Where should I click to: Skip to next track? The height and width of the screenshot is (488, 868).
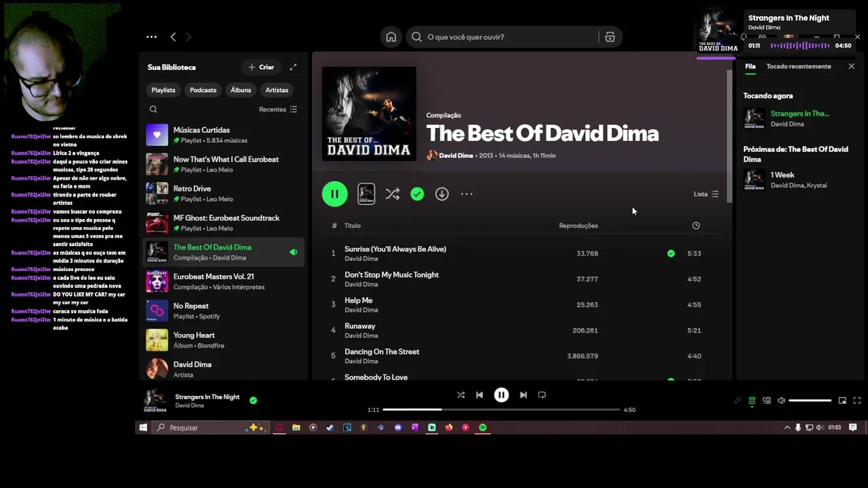click(523, 395)
